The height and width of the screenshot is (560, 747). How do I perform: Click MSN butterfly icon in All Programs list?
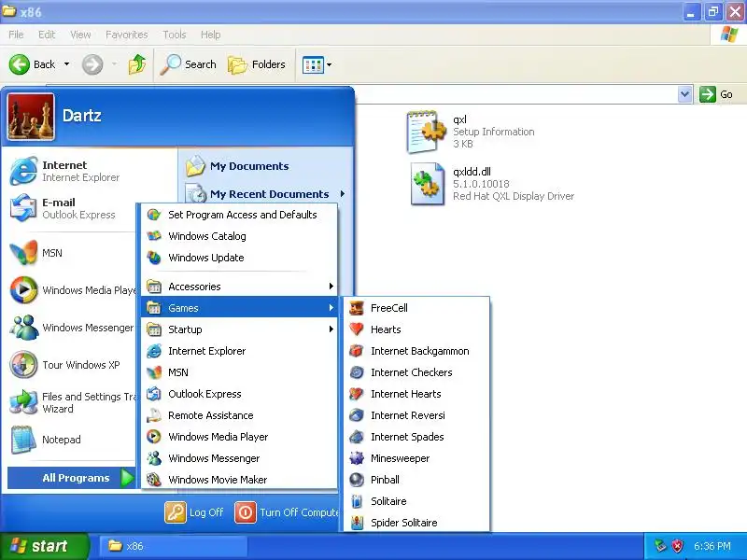(153, 371)
